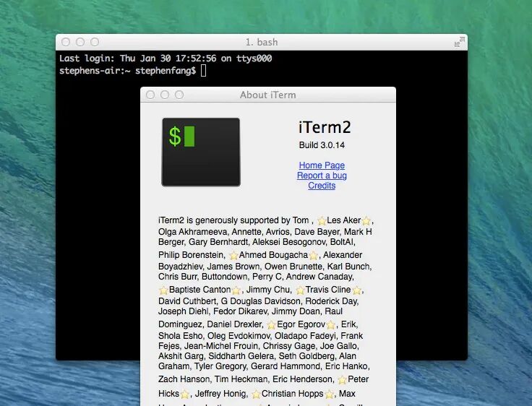Click zoom button of About iTerm window

(179, 95)
